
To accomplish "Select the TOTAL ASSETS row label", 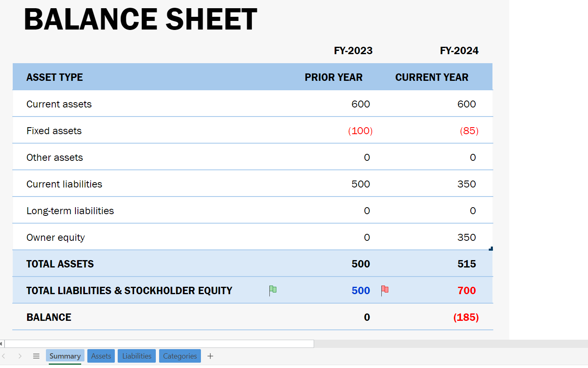I will [60, 264].
